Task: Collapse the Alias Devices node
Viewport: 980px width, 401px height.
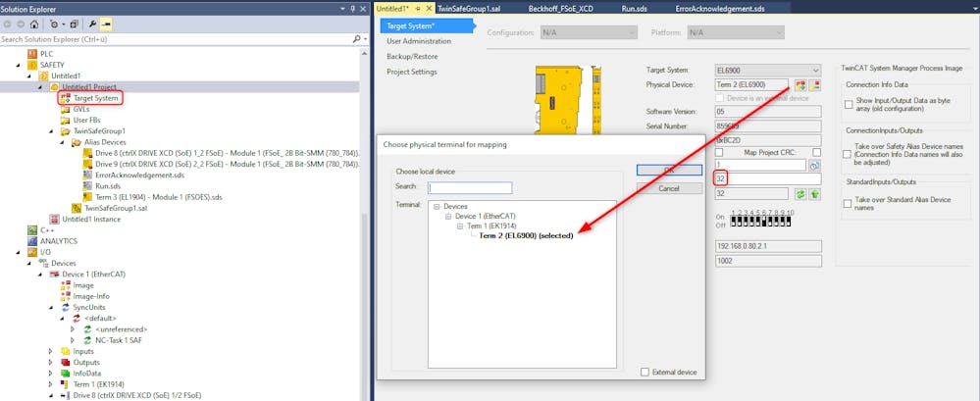Action: pos(63,142)
